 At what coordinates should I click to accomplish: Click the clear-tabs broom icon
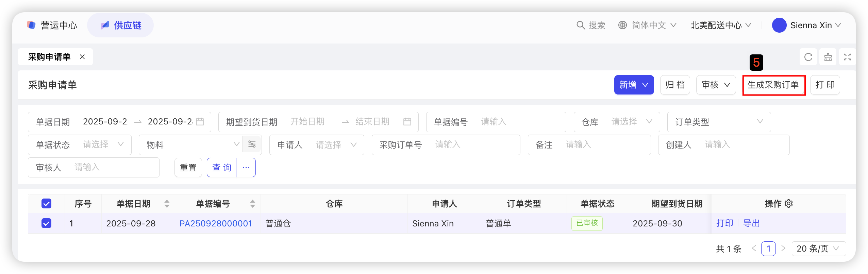coord(828,57)
